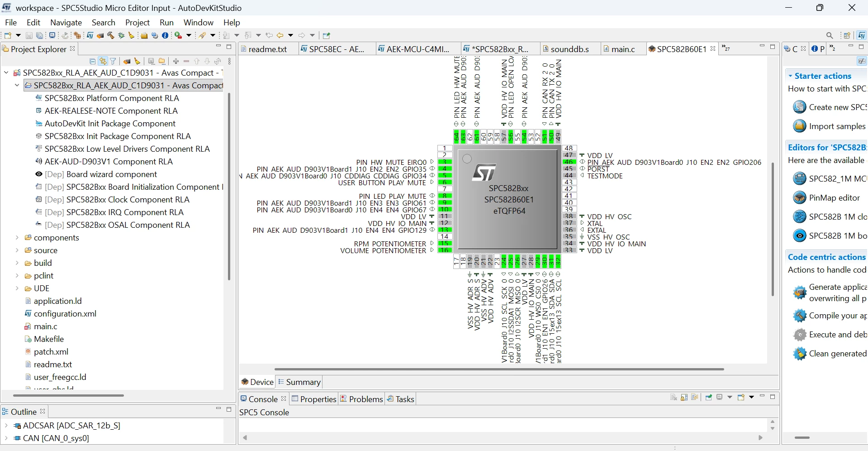Switch to the main.c editor tab
Image resolution: width=868 pixels, height=451 pixels.
(x=623, y=49)
